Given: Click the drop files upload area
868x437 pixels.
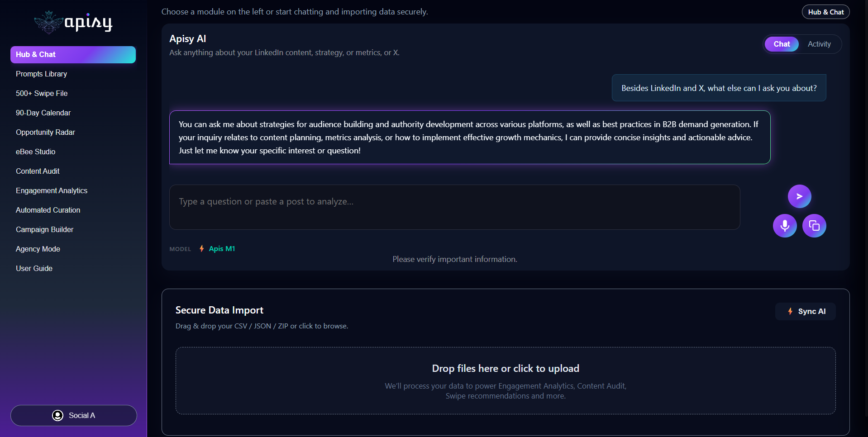Looking at the screenshot, I should click(506, 380).
